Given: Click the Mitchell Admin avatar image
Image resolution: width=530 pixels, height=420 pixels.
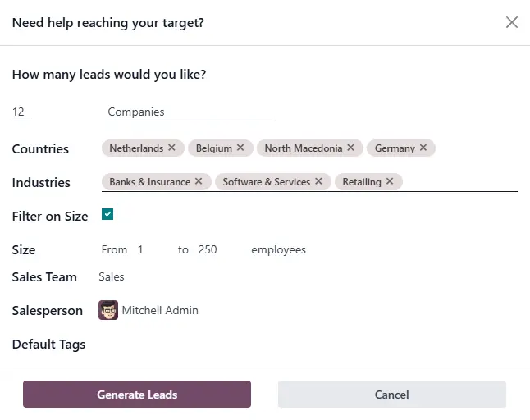Looking at the screenshot, I should pyautogui.click(x=108, y=311).
